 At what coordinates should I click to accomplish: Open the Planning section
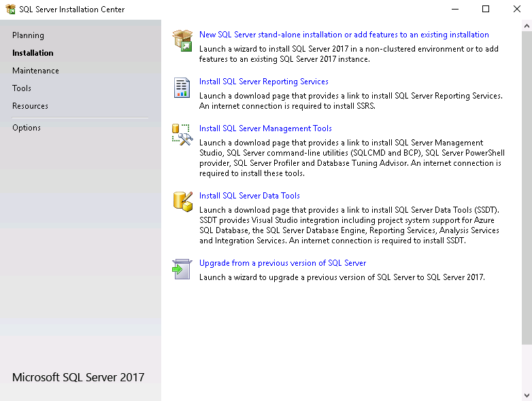(28, 35)
